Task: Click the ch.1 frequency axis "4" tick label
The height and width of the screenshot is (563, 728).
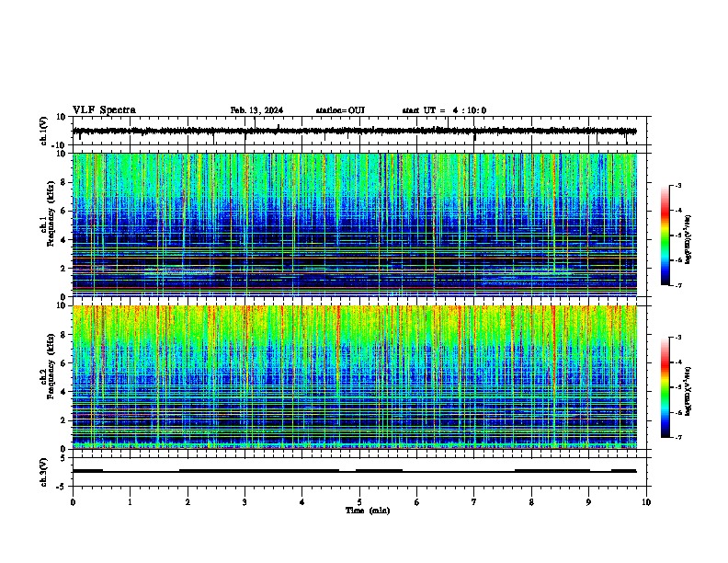Action: [x=64, y=240]
